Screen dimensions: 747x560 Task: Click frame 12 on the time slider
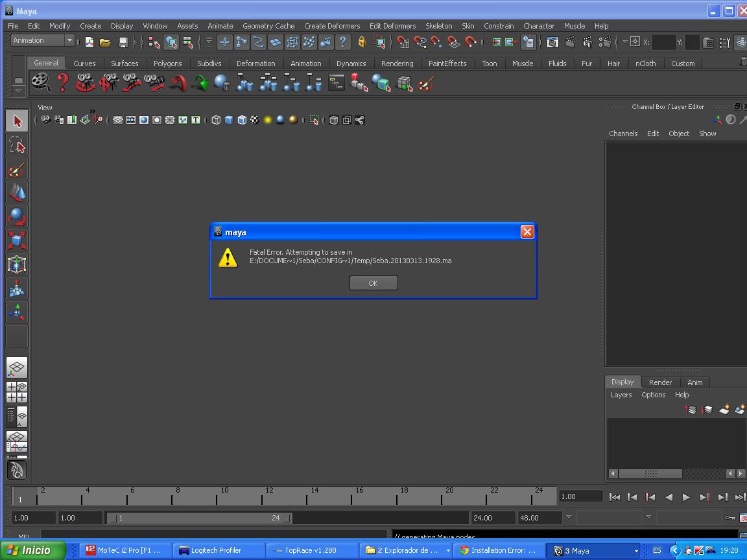[262, 496]
